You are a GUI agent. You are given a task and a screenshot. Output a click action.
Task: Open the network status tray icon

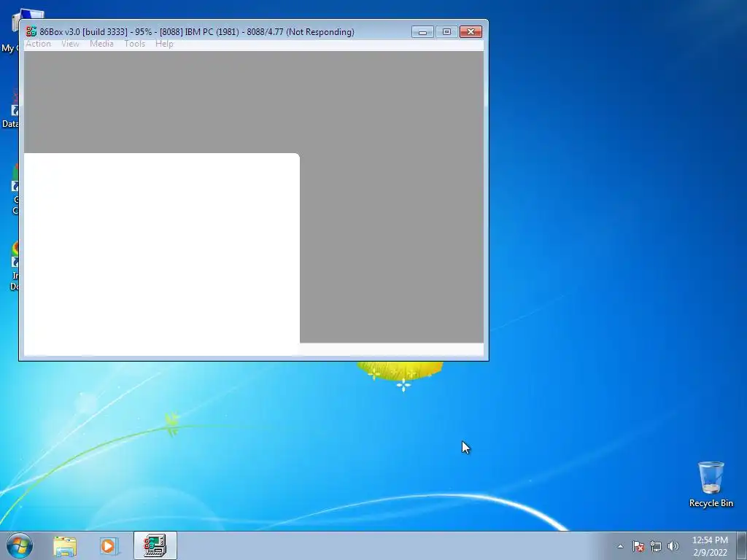pyautogui.click(x=656, y=546)
